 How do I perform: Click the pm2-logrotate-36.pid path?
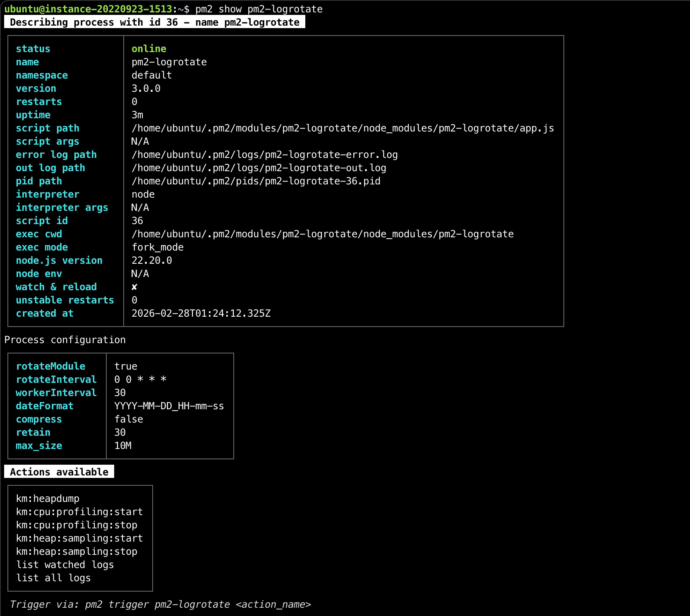[x=256, y=181]
